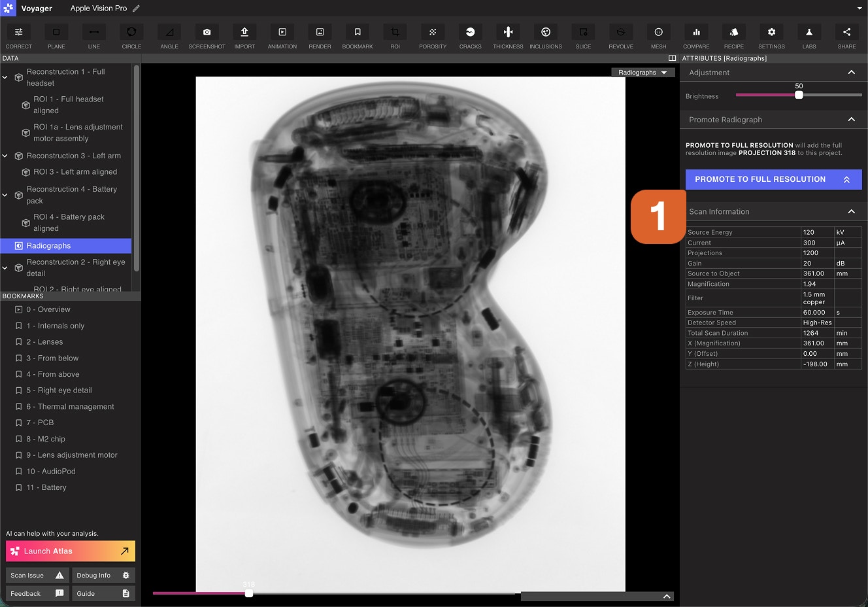Take a screenshot with Screenshot tool
Viewport: 868px width, 607px height.
pyautogui.click(x=207, y=33)
